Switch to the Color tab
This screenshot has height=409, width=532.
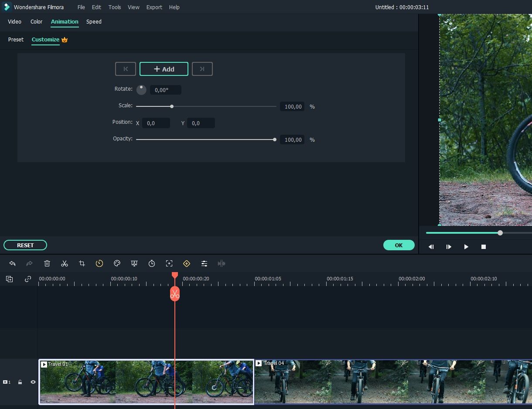click(37, 22)
